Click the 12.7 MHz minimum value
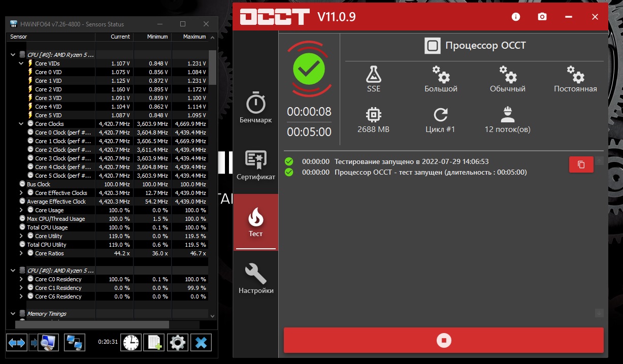 157,193
